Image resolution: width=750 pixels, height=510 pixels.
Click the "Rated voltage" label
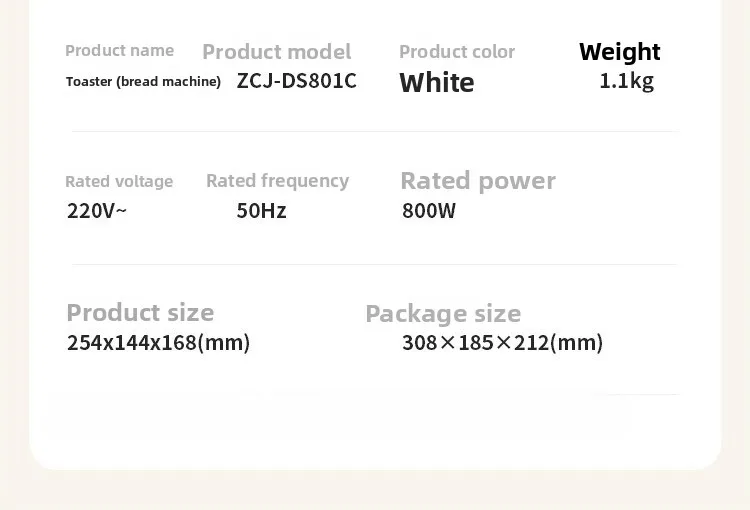(x=119, y=182)
